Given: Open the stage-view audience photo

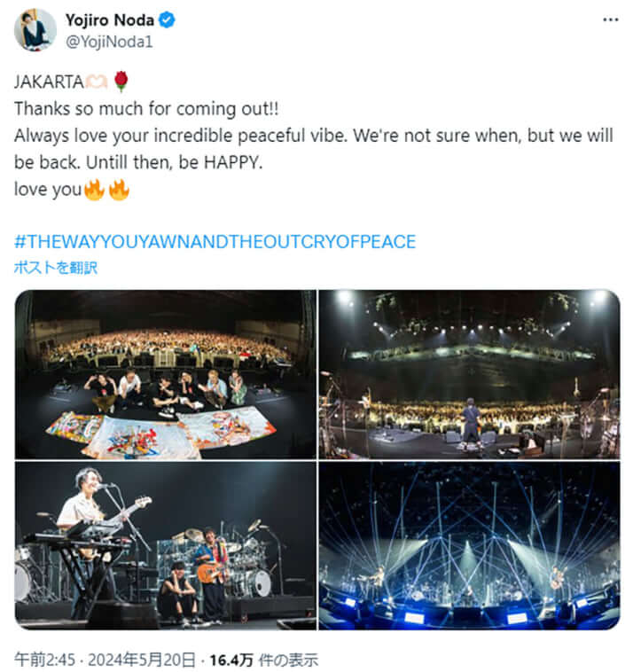Looking at the screenshot, I should (x=469, y=373).
